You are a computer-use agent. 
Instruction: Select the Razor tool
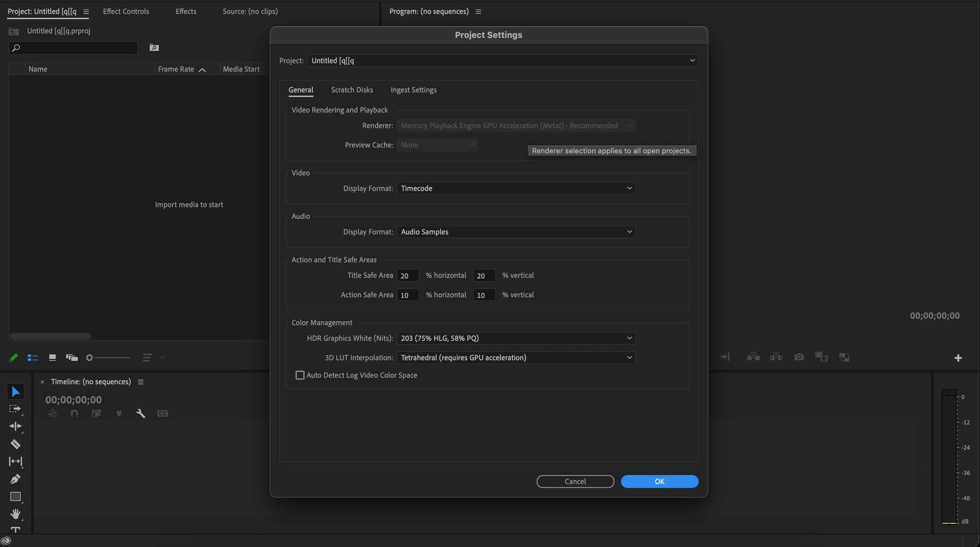[15, 444]
